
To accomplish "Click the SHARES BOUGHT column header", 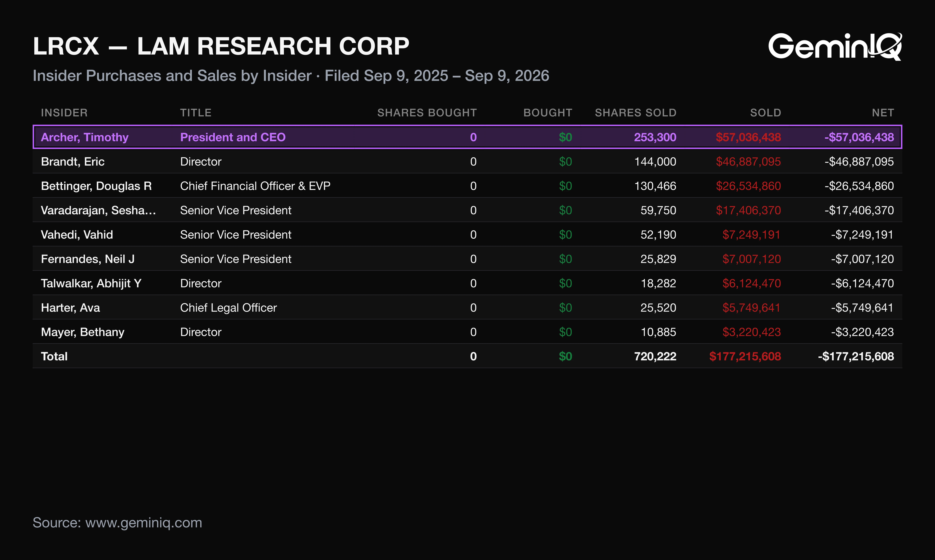I will tap(427, 112).
